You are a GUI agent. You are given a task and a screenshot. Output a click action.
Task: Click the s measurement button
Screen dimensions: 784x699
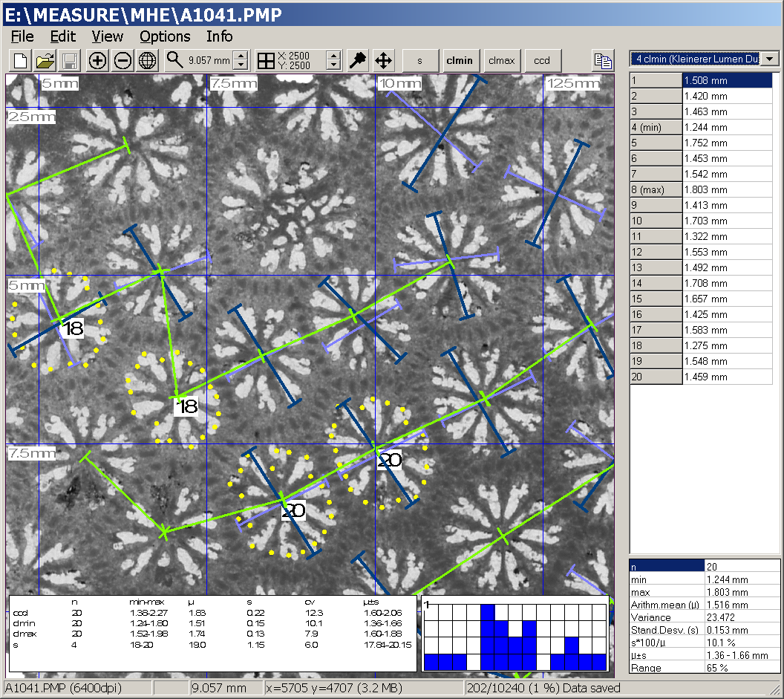click(419, 61)
